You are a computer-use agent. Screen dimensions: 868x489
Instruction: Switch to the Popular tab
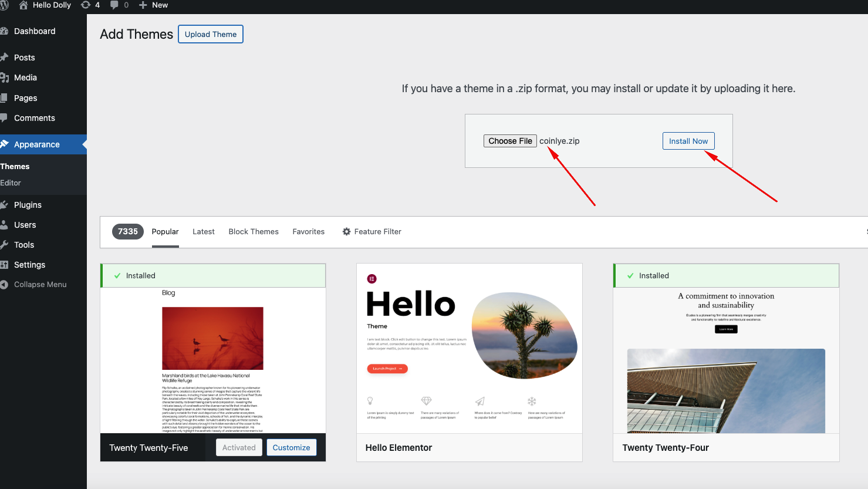pos(166,232)
